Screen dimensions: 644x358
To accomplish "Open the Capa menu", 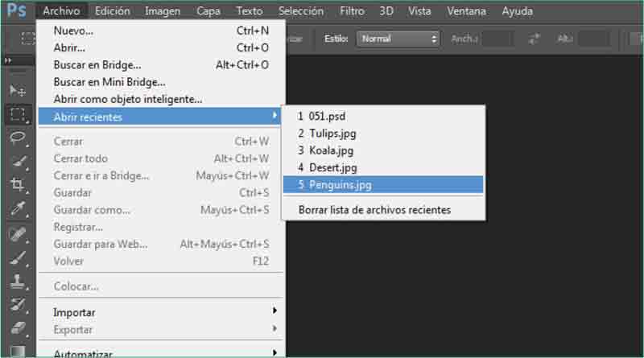I will (209, 11).
